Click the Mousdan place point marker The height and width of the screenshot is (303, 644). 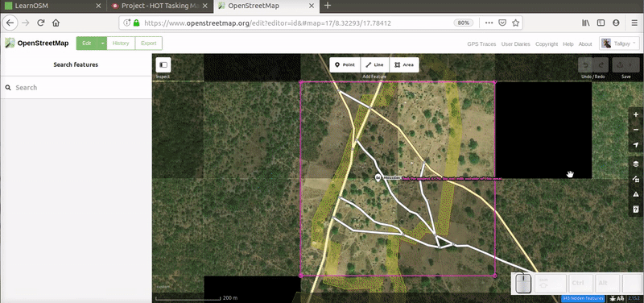[x=378, y=177]
